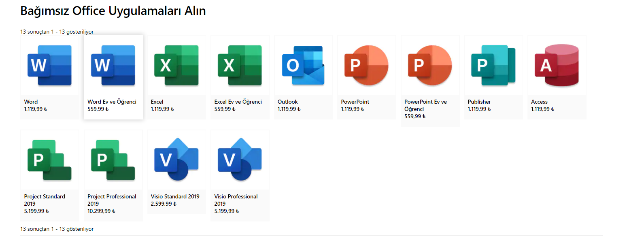Click the price 5.199,99 ₺ under Project Standard
644x247 pixels.
tap(36, 211)
